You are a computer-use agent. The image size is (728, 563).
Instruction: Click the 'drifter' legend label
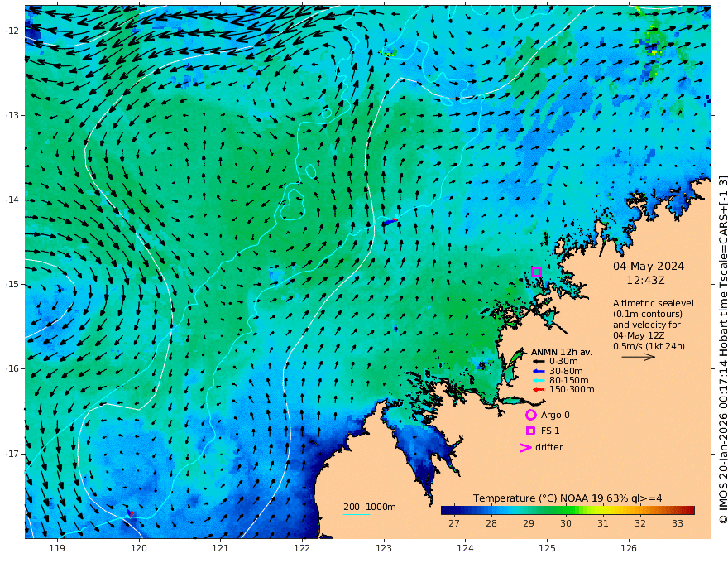pos(549,447)
